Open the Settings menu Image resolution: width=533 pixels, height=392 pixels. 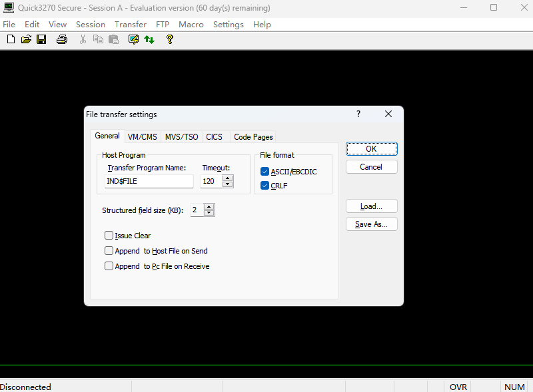(229, 25)
